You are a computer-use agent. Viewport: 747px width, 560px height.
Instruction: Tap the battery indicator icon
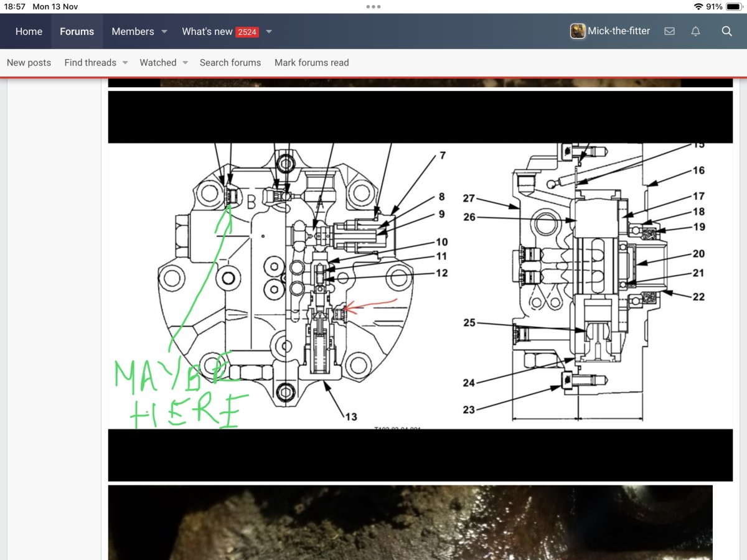(735, 6)
